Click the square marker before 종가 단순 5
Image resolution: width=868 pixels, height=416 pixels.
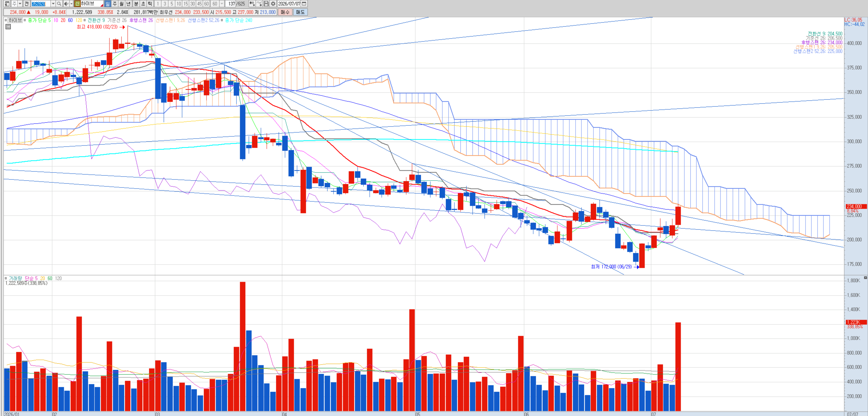point(25,20)
